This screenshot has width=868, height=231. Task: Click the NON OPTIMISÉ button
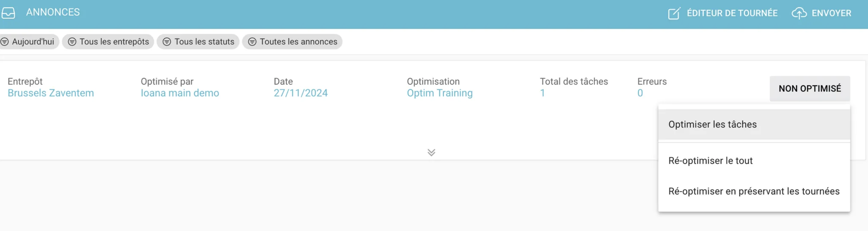coord(810,88)
